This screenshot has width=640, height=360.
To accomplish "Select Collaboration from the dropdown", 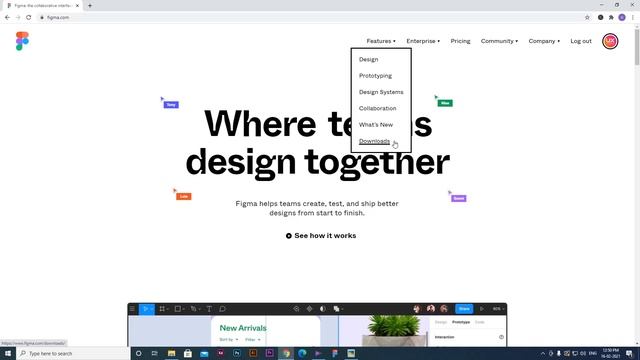I will click(x=377, y=109).
